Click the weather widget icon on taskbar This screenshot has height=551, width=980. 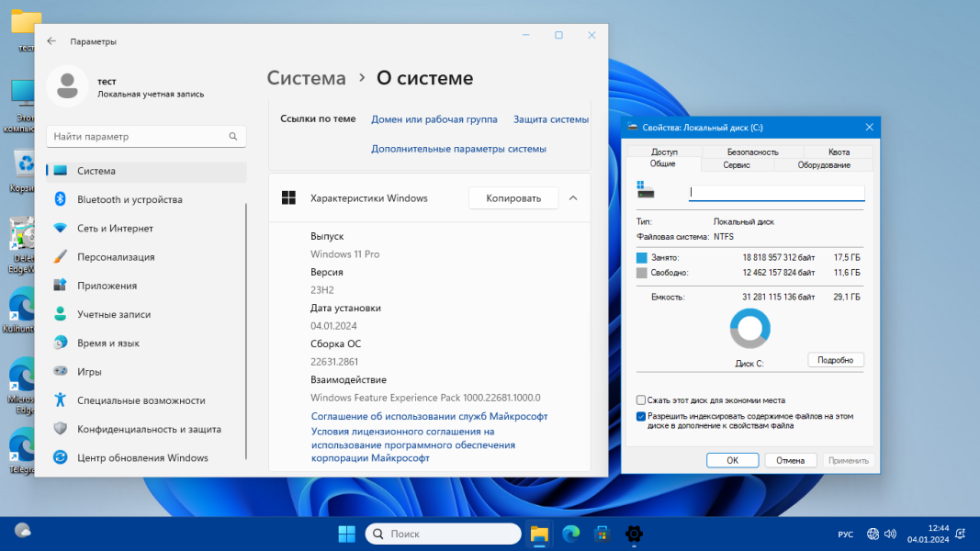pyautogui.click(x=23, y=531)
